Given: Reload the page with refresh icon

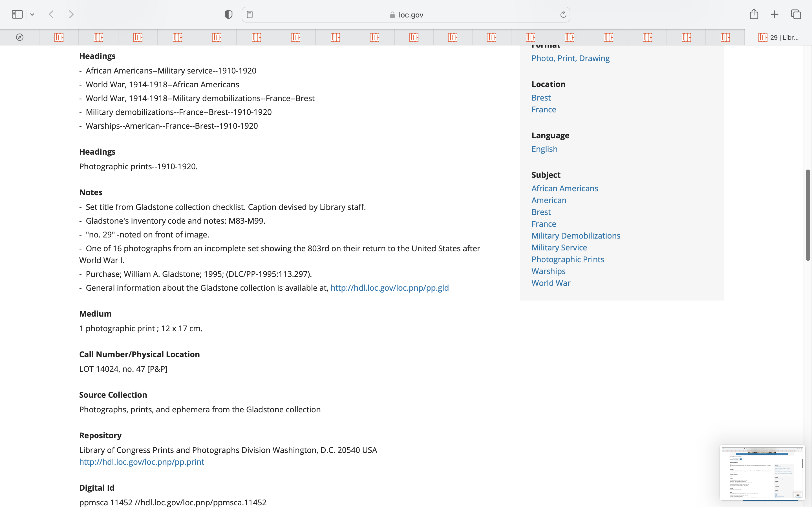Looking at the screenshot, I should 563,14.
